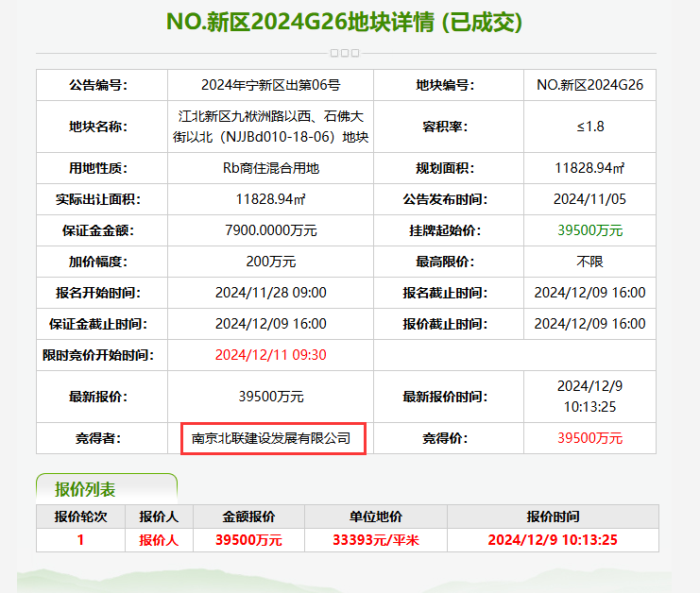Click deposit amount 7900.0000万元
This screenshot has height=593, width=700.
[x=270, y=230]
